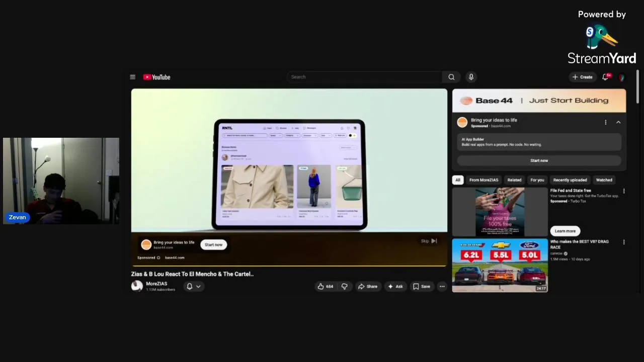Open the MoreZIAS channel name link
644x362 pixels.
pos(156,284)
